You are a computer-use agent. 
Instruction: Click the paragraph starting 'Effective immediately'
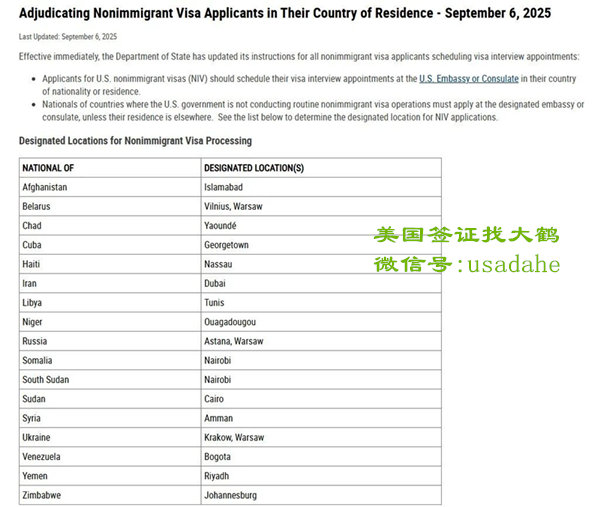tap(299, 57)
